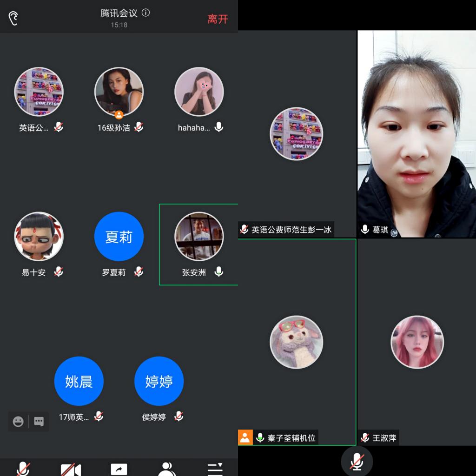Select 易十安's cartoon avatar
476x476 pixels.
(x=39, y=237)
